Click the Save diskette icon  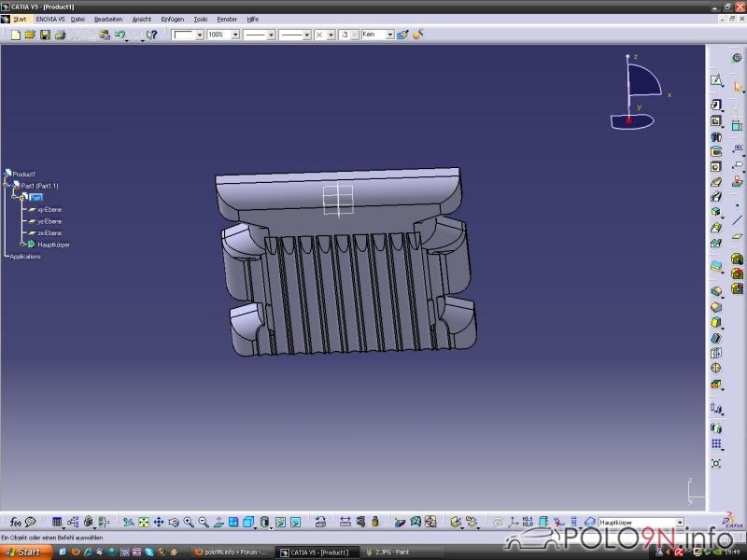point(44,35)
